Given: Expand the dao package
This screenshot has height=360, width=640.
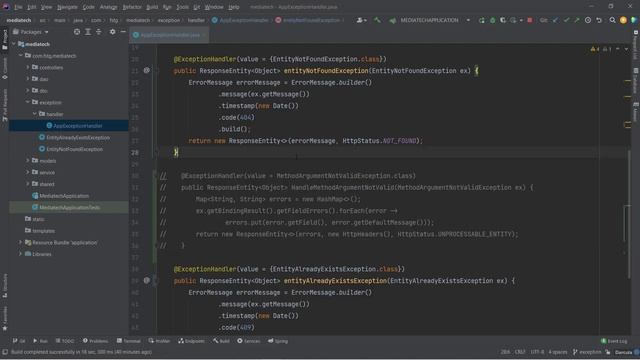Looking at the screenshot, I should click(x=28, y=79).
